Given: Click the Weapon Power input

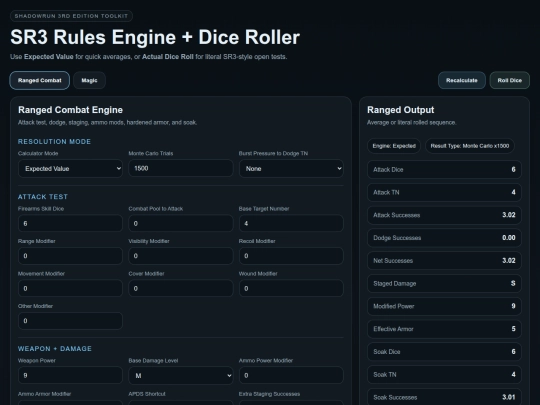Looking at the screenshot, I should point(70,375).
